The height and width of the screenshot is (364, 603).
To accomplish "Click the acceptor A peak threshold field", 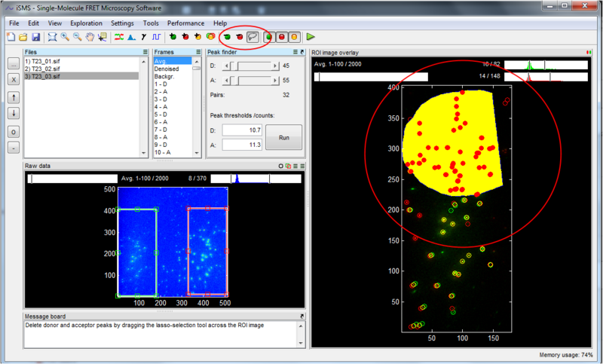I will coord(242,144).
